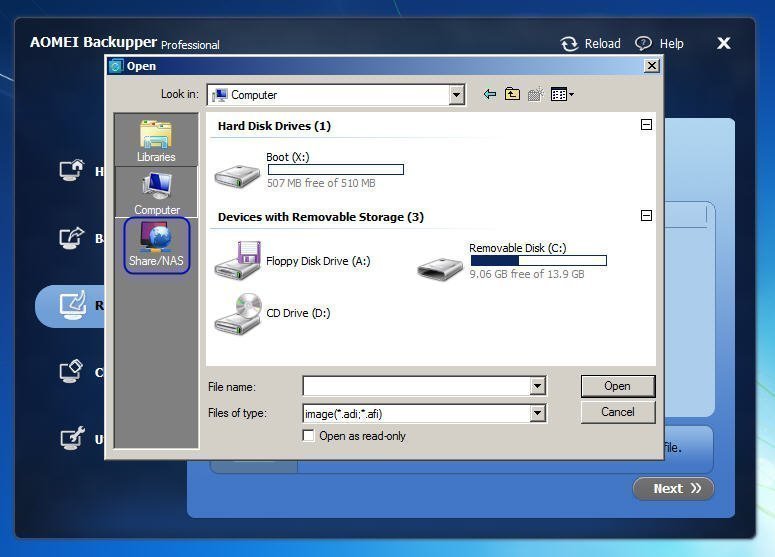
Task: Open the Utilities tab icon in Backupper sidebar
Action: click(72, 438)
